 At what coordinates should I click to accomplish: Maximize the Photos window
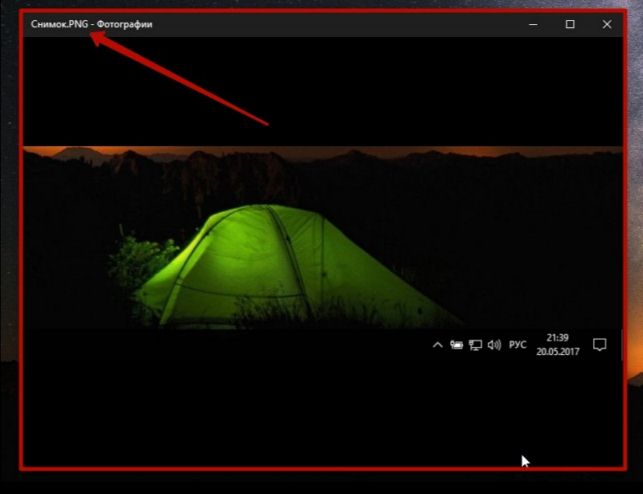click(x=570, y=25)
